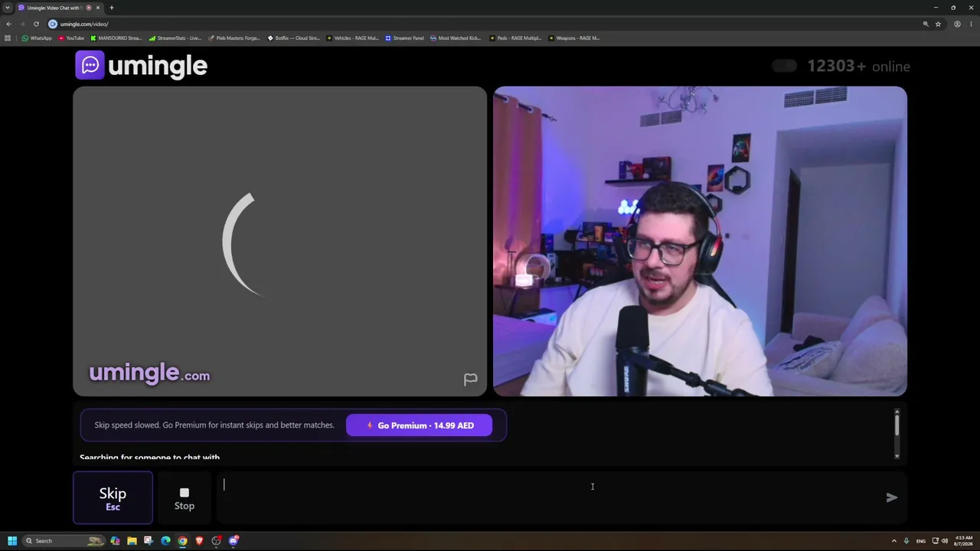980x551 pixels.
Task: Open the clock and date in taskbar
Action: tap(964, 541)
